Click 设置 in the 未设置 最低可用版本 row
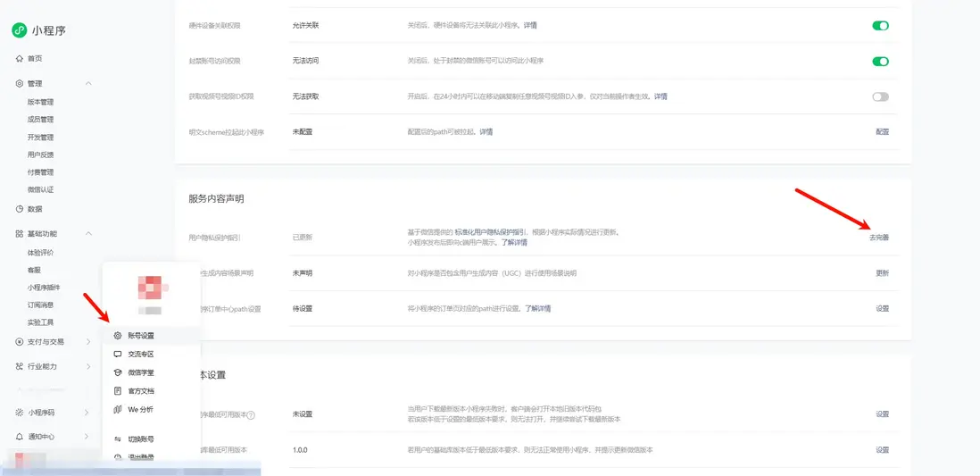The width and height of the screenshot is (980, 476). (882, 414)
